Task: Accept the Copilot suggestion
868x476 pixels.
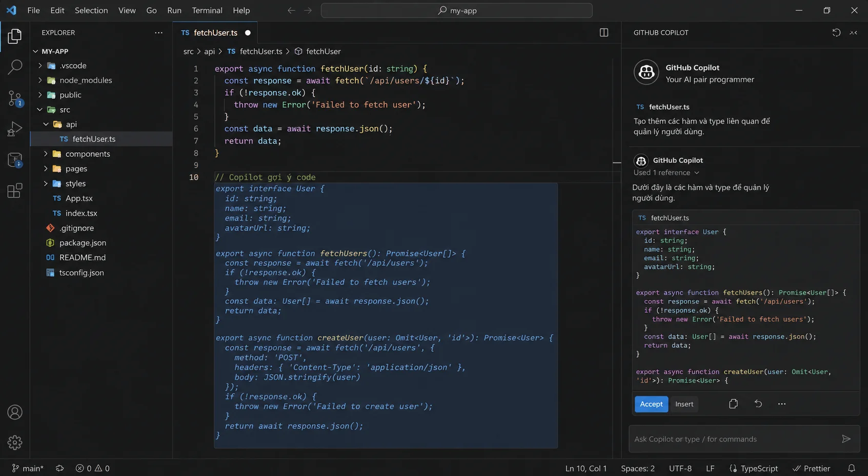Action: pos(651,404)
